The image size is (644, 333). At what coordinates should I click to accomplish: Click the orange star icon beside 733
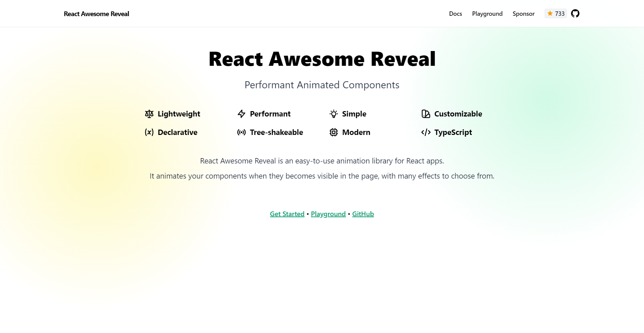[550, 13]
